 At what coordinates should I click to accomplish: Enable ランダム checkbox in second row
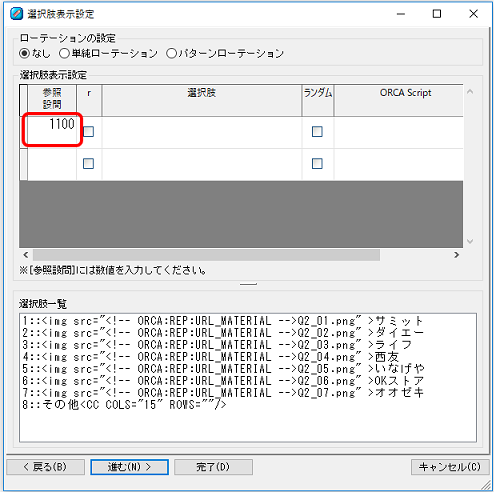pos(317,163)
